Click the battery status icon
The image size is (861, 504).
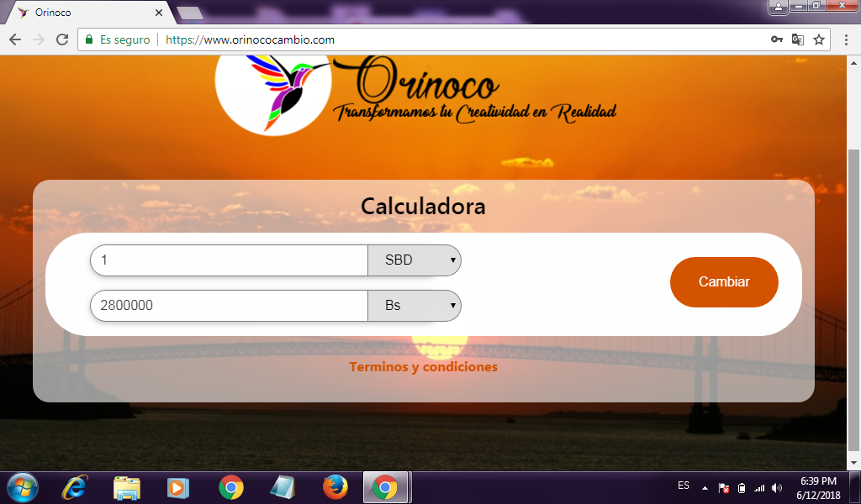coord(742,487)
